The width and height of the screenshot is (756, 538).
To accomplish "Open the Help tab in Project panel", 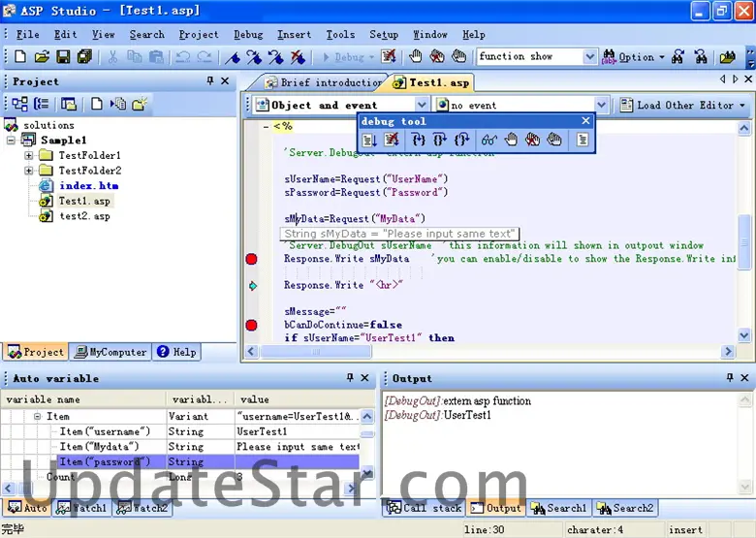I will [x=177, y=352].
